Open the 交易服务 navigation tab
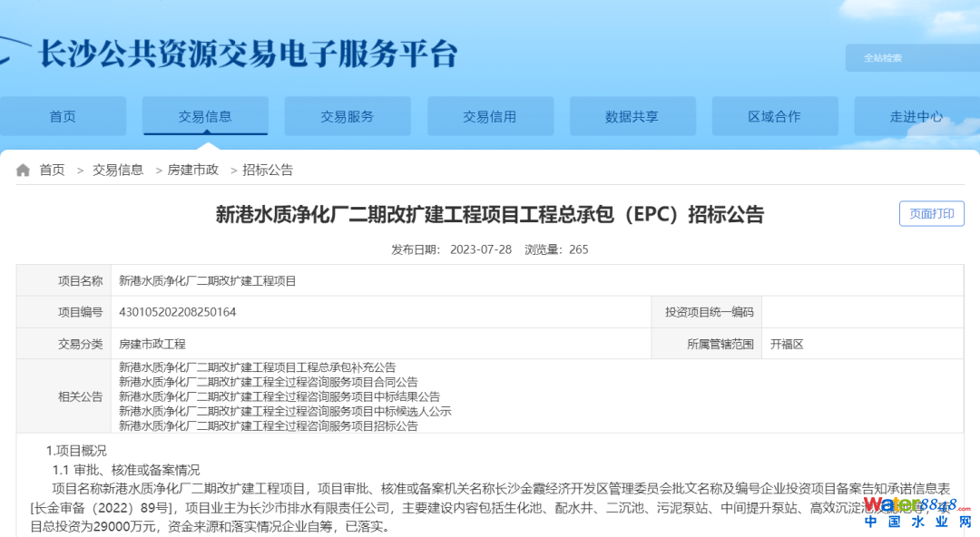Viewport: 980px width, 537px height. [347, 116]
